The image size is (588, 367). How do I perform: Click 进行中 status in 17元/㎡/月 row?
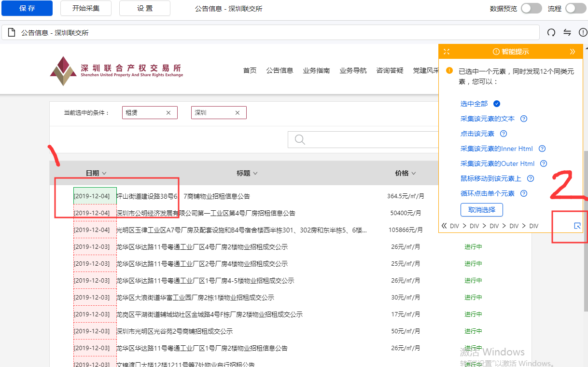(x=473, y=314)
